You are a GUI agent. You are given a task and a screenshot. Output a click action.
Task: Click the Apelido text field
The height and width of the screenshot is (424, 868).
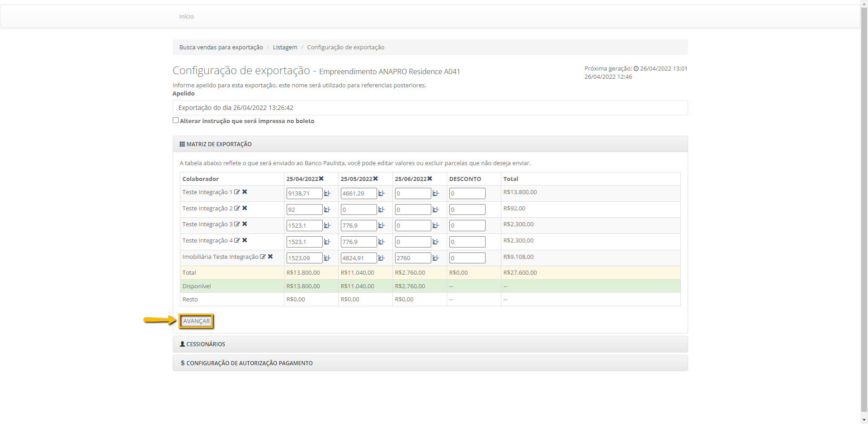429,108
